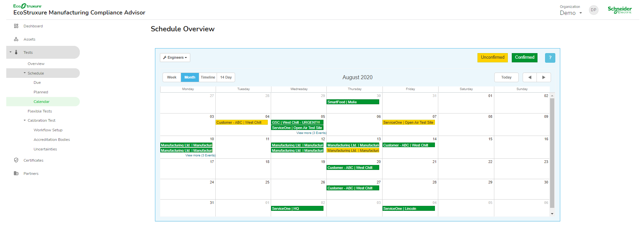Open the Planned schedule page
This screenshot has height=226, width=644.
click(41, 92)
